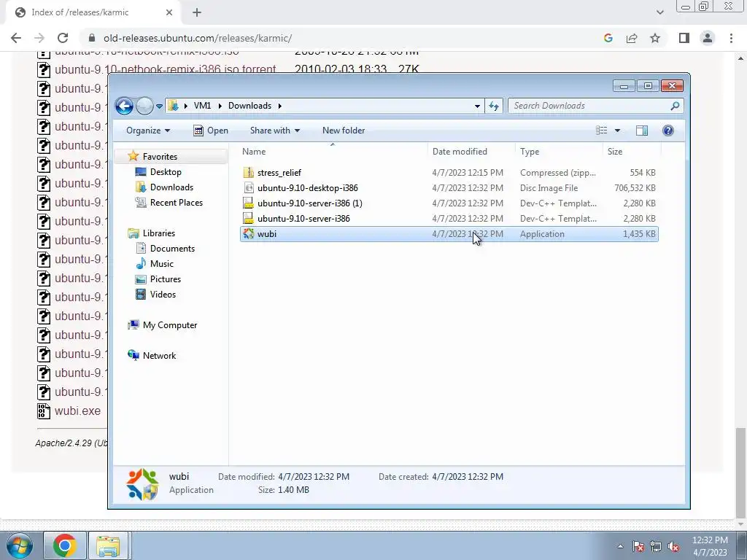Open Network in navigation pane
The height and width of the screenshot is (560, 747).
(159, 356)
